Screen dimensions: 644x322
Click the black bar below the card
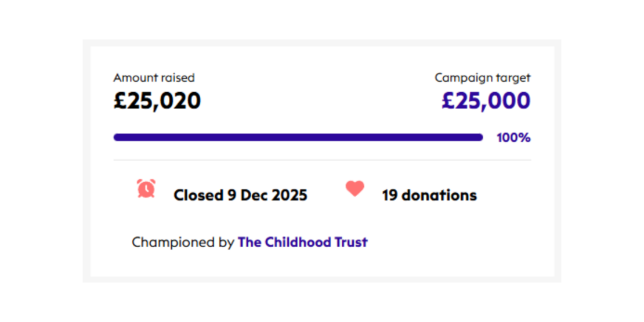pos(322,302)
